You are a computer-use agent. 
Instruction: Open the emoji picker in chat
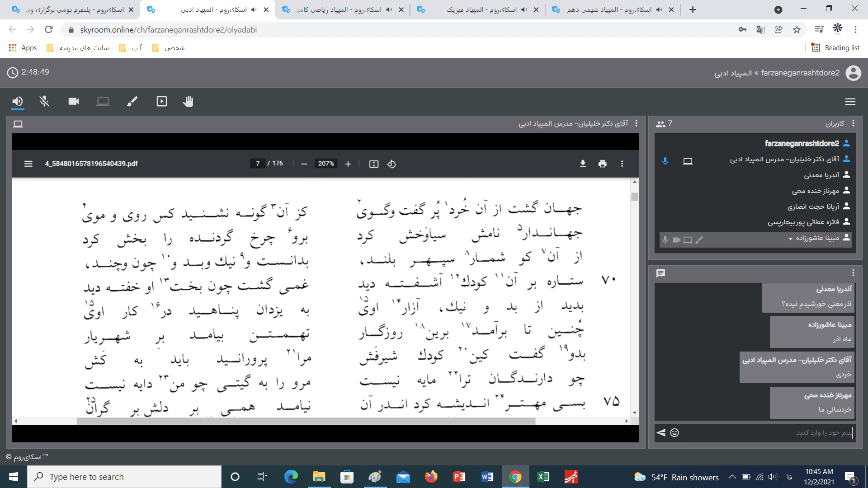click(675, 432)
